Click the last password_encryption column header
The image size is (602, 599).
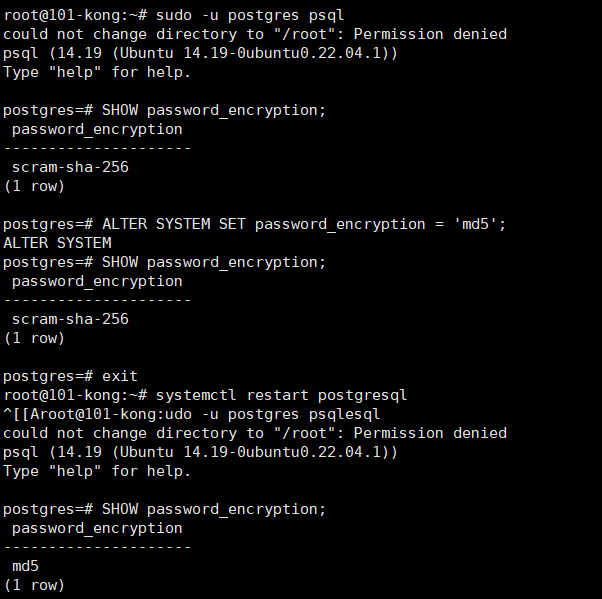coord(97,528)
